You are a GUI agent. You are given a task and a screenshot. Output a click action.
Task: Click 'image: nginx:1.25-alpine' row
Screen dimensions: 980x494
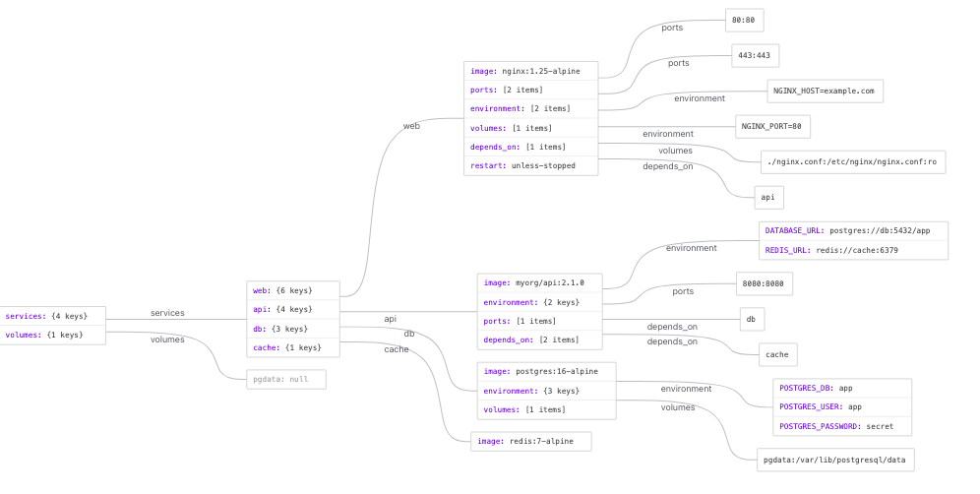[530, 71]
